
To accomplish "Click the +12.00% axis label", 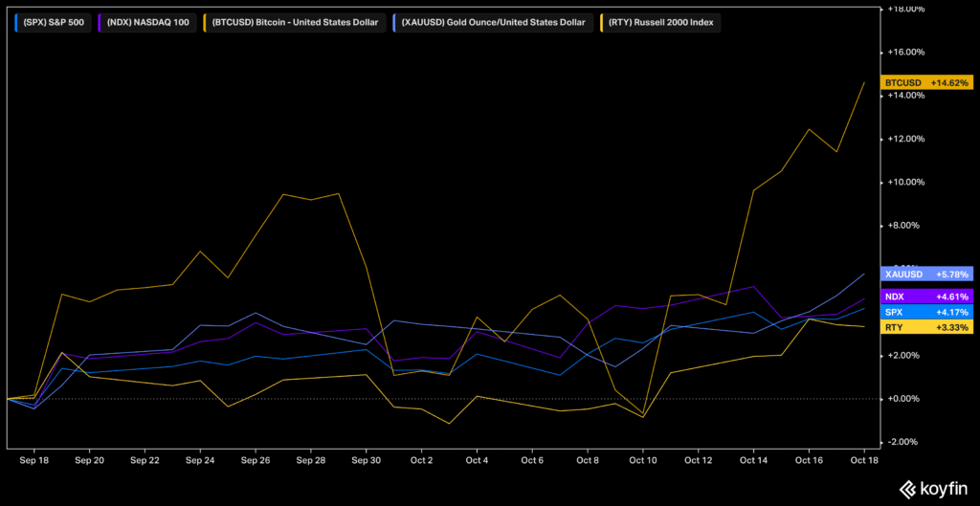I will pyautogui.click(x=905, y=139).
